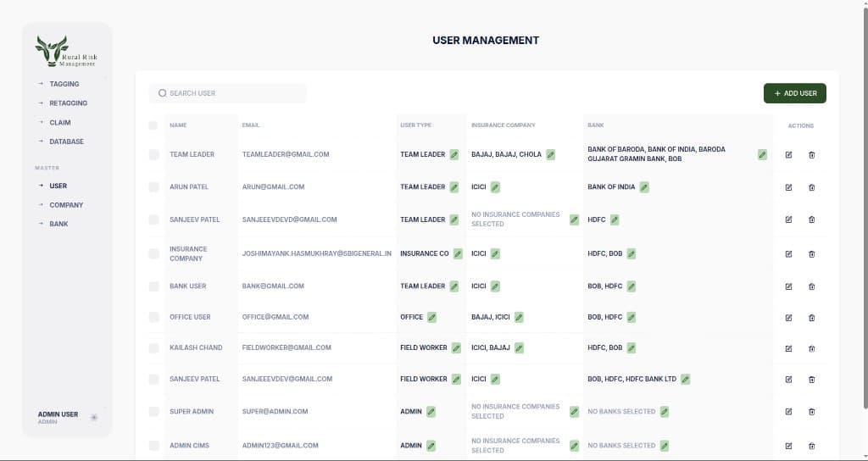Delete the Arun Patel user

click(811, 187)
